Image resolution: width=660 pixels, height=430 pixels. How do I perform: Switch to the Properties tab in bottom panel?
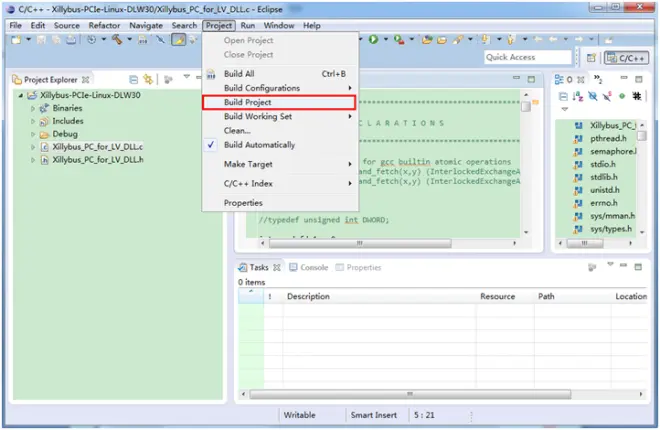click(358, 267)
